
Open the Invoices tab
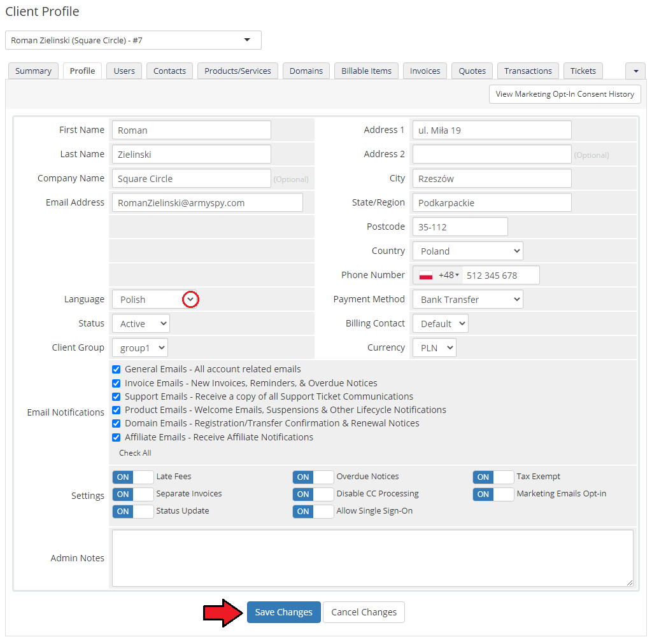point(425,71)
